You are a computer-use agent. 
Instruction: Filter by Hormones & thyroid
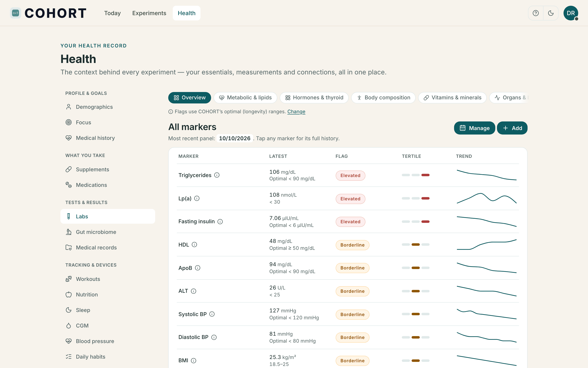pos(314,98)
